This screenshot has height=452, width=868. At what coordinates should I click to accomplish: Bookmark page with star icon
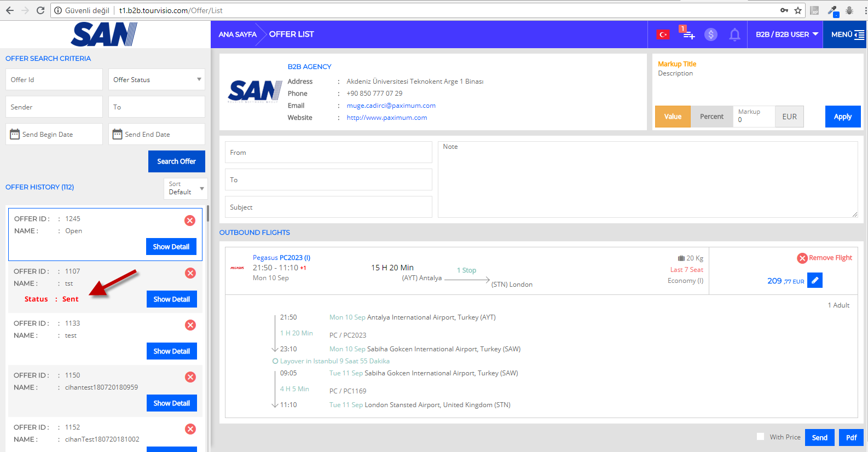click(798, 10)
